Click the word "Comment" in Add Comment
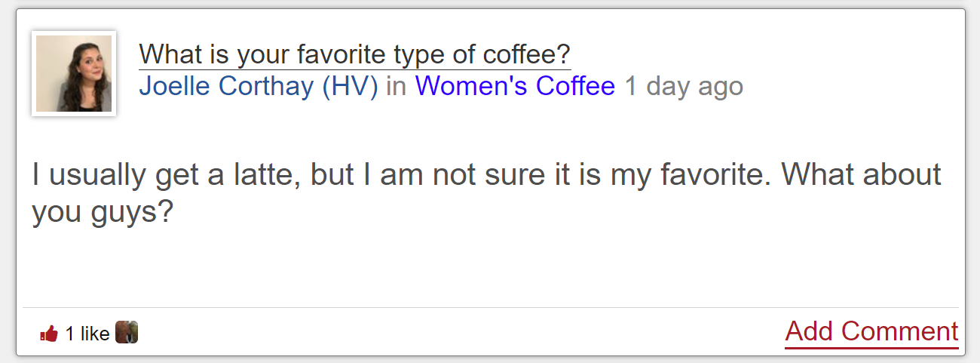The image size is (980, 363). (900, 331)
